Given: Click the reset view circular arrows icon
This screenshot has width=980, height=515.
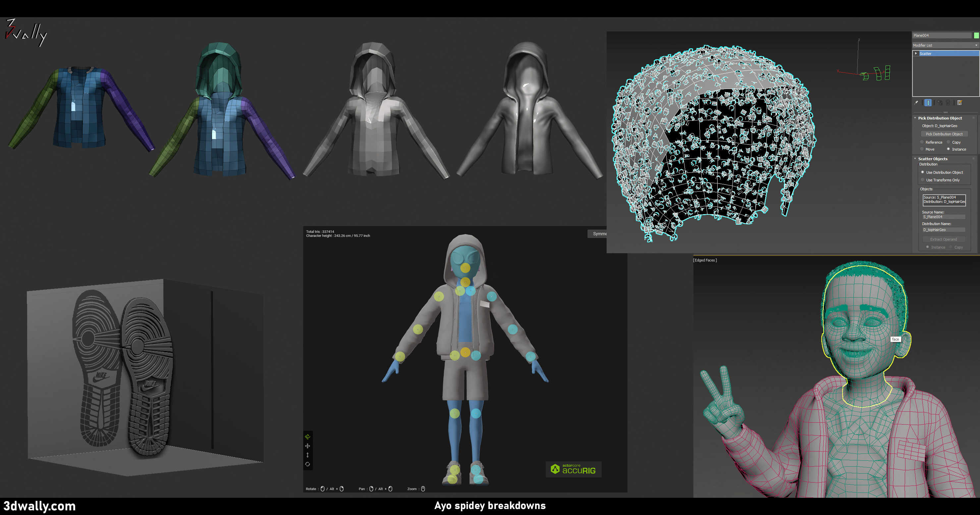Looking at the screenshot, I should 307,464.
